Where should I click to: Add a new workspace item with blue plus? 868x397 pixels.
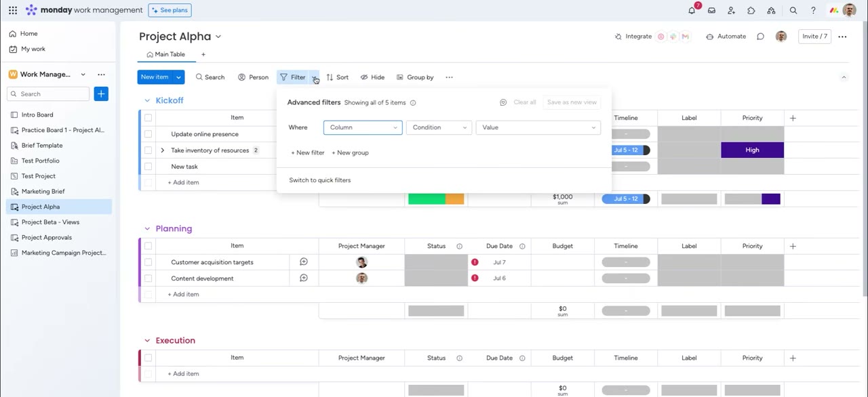[101, 94]
